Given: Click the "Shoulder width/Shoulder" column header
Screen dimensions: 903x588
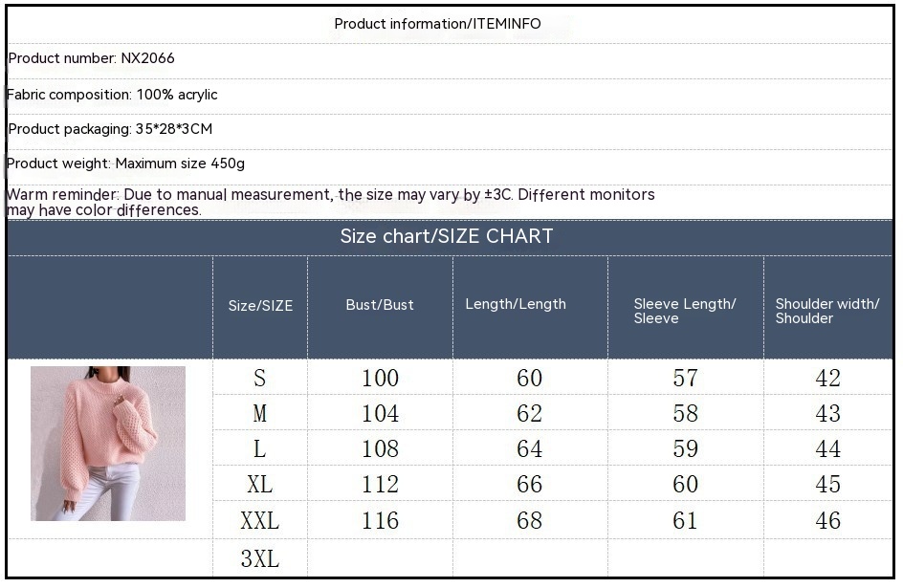Looking at the screenshot, I should (827, 311).
